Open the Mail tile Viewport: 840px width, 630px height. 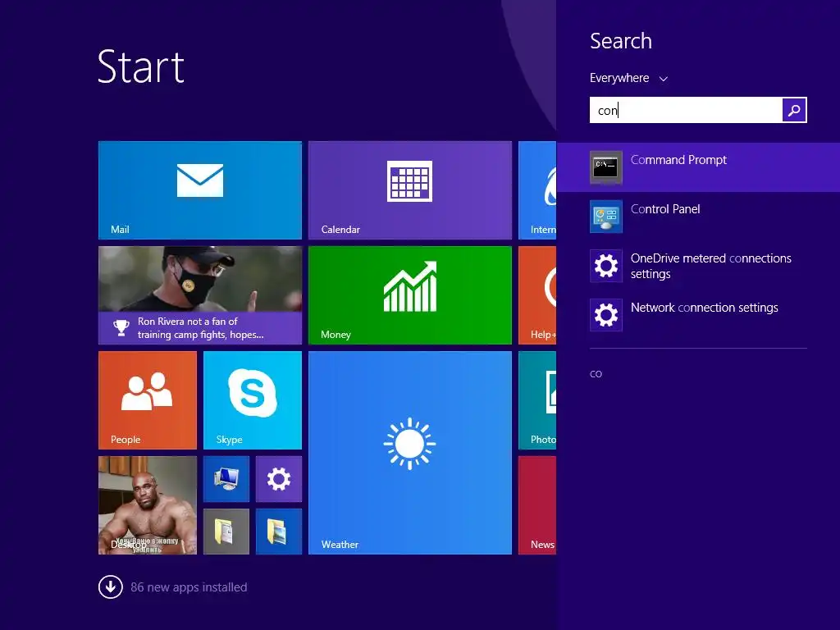[x=200, y=190]
